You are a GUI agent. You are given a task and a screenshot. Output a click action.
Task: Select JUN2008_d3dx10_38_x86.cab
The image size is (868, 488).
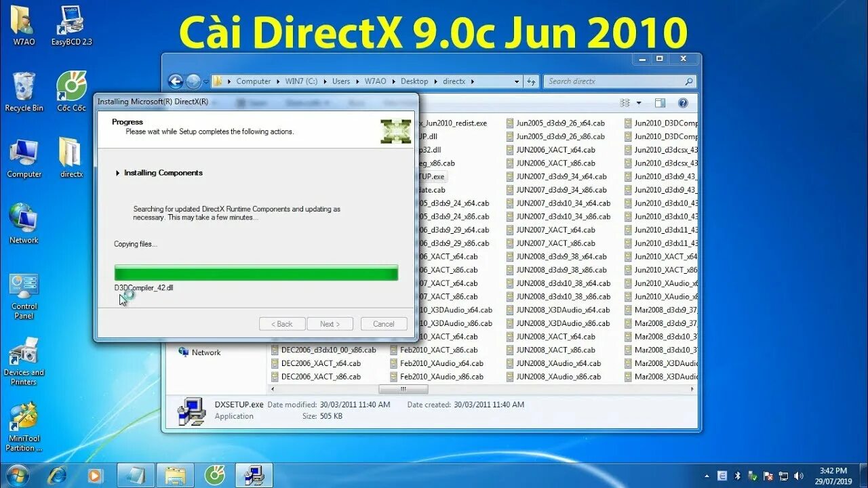click(559, 297)
